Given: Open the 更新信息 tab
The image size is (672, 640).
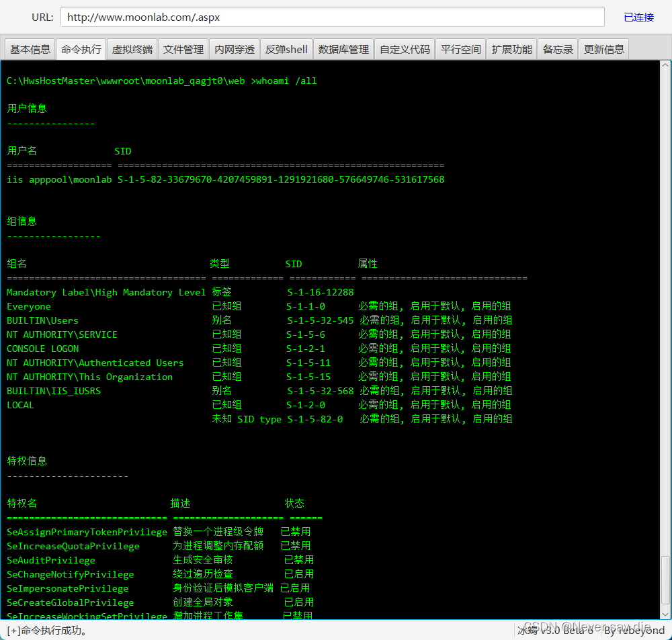Looking at the screenshot, I should [604, 49].
